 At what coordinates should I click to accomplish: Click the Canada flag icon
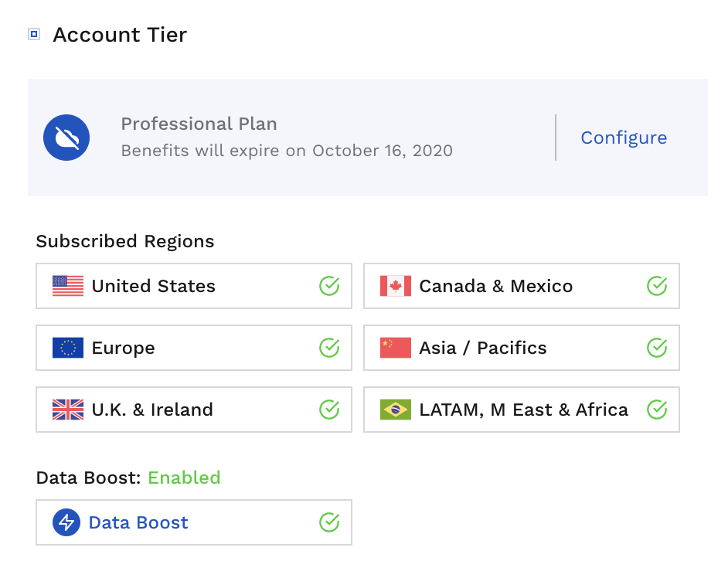tap(396, 286)
